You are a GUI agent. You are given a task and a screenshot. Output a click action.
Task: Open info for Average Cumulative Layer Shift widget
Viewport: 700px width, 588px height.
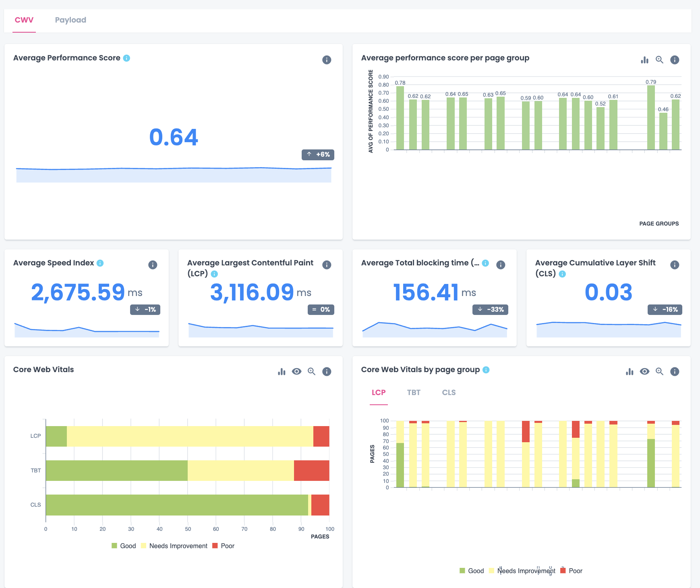pos(675,265)
